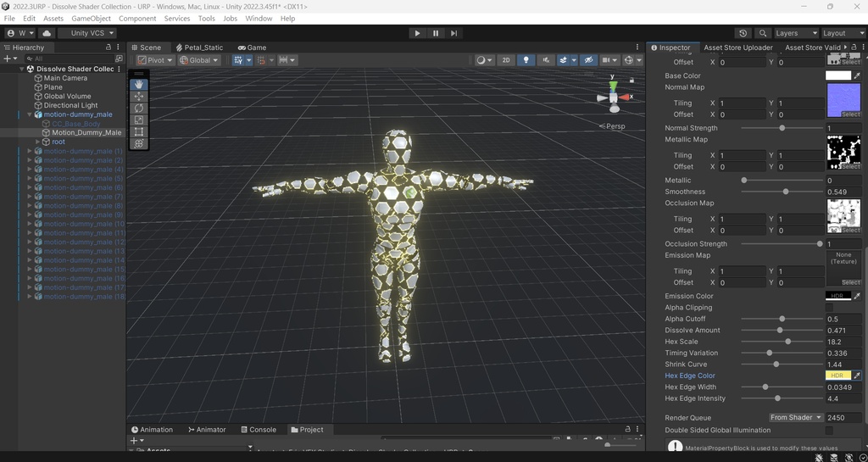Screen dimensions: 868x462
Task: Open the Undo History button
Action: [743, 33]
